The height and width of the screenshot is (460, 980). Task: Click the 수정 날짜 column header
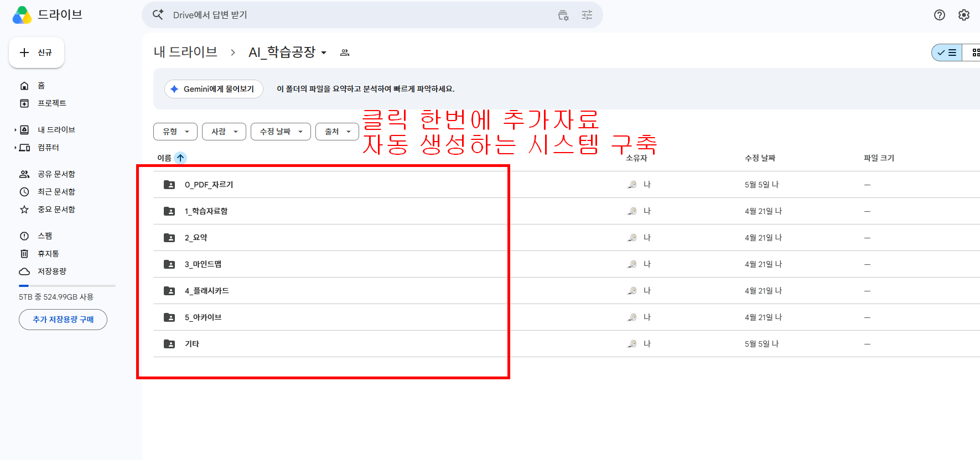coord(760,158)
